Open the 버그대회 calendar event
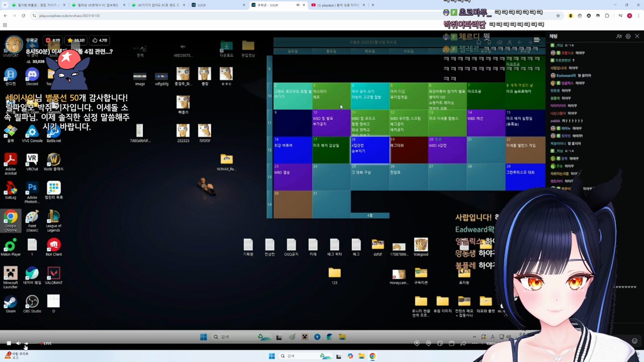 (x=409, y=150)
